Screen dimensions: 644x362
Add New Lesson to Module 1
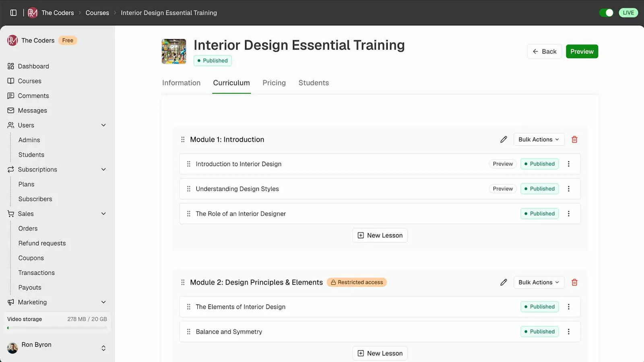(x=380, y=235)
